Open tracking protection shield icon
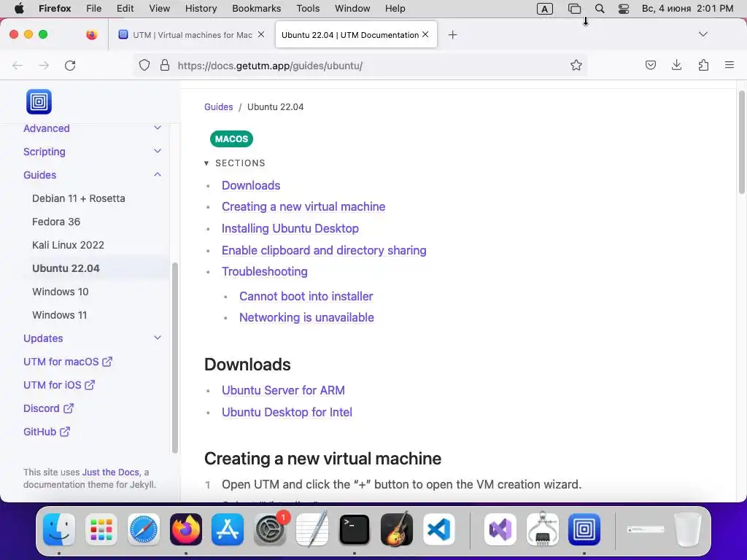The width and height of the screenshot is (747, 560). (144, 65)
